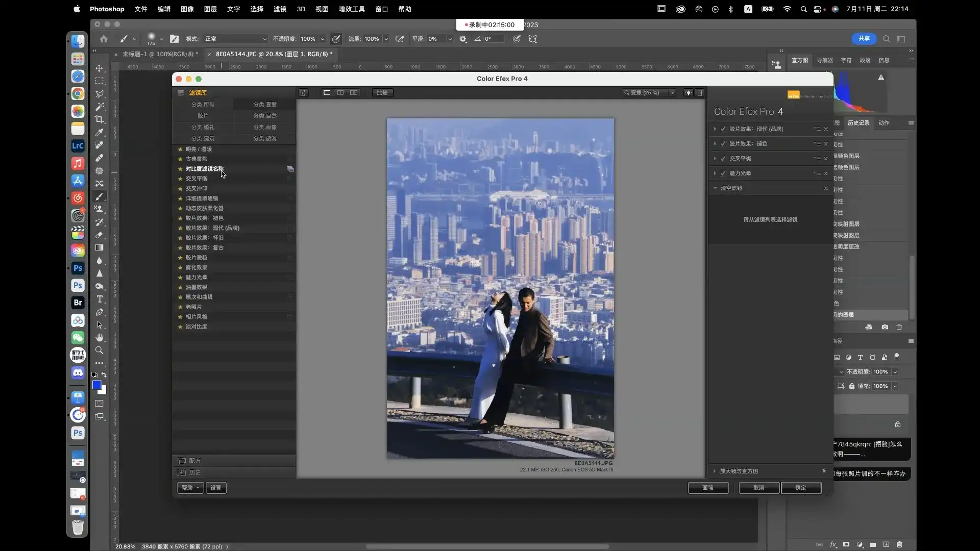Click the blue foreground color swatch
The width and height of the screenshot is (980, 551).
[x=96, y=385]
